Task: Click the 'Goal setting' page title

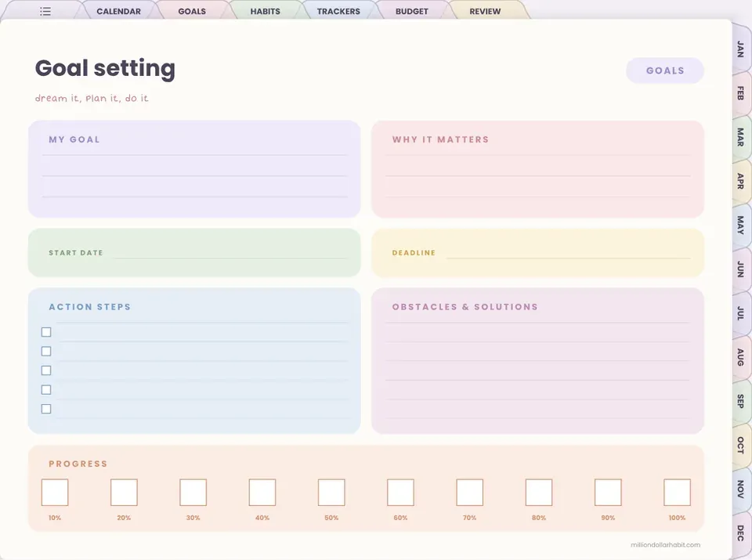Action: tap(105, 69)
